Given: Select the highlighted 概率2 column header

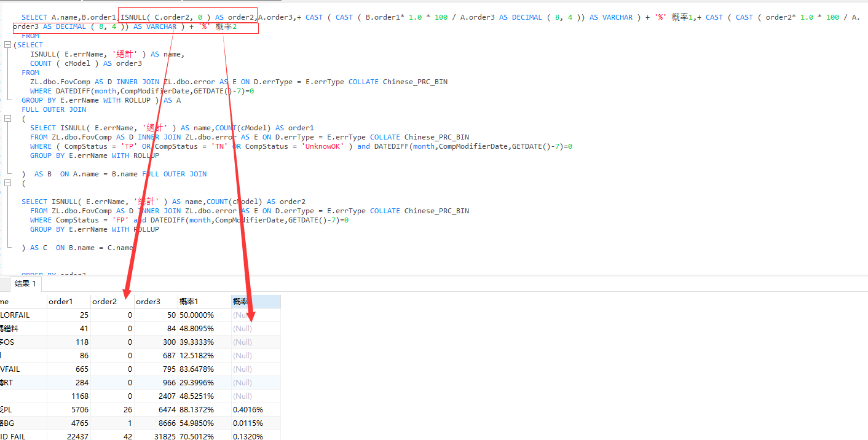Looking at the screenshot, I should pyautogui.click(x=256, y=301).
